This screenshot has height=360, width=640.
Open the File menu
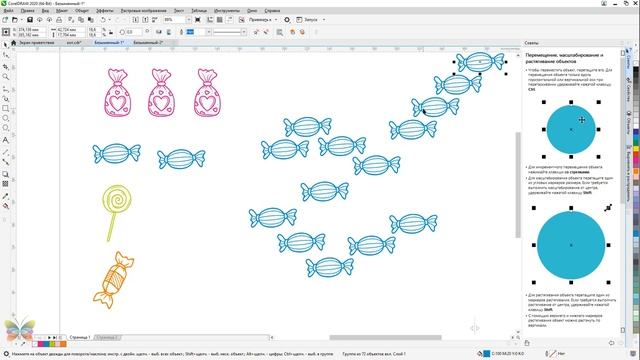(9, 10)
